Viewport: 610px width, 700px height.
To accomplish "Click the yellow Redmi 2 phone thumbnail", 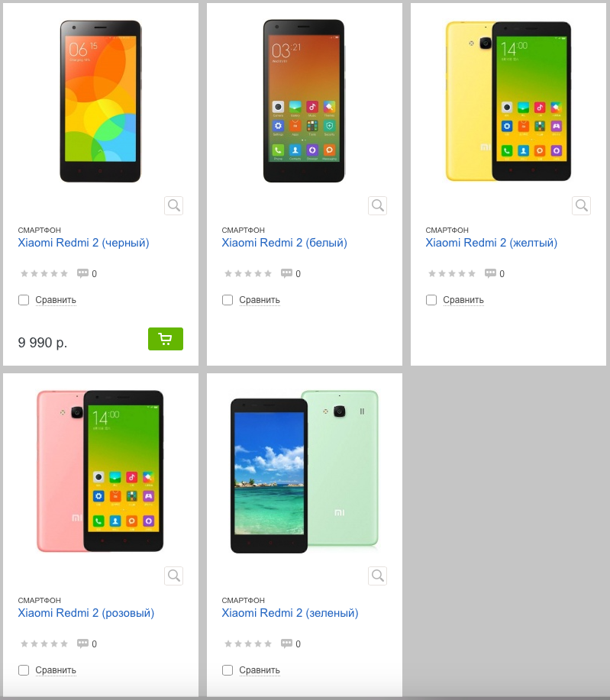I will [x=508, y=102].
